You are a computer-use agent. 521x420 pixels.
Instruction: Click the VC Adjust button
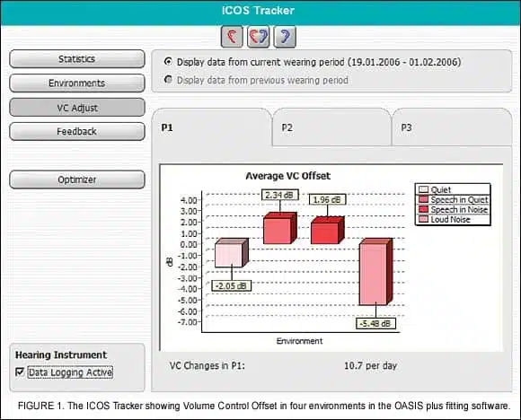[x=77, y=108]
